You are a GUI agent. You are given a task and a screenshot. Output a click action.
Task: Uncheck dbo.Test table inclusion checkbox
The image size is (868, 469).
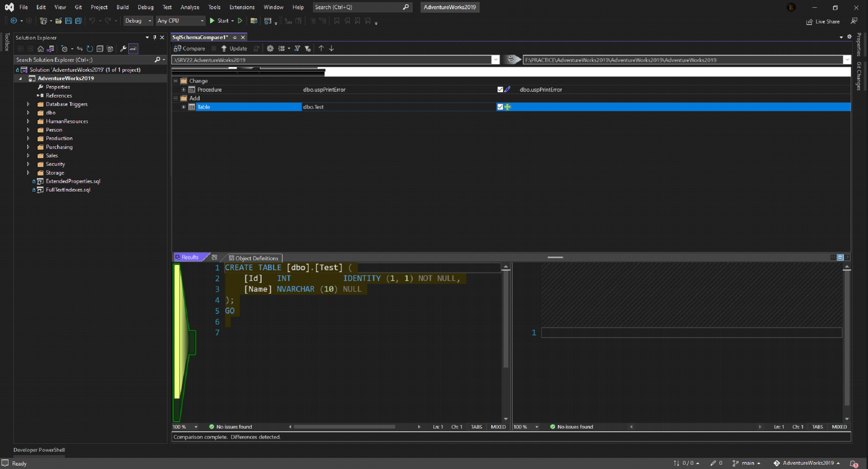[500, 107]
